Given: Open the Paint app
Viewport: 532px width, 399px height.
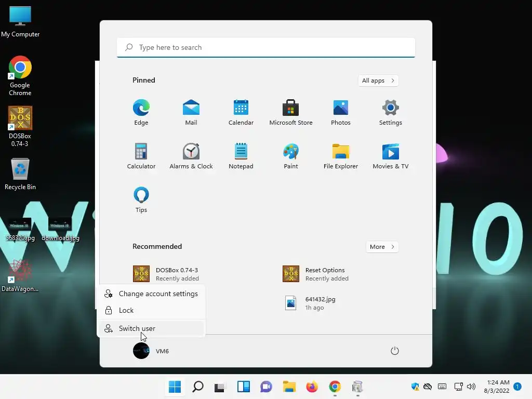Looking at the screenshot, I should (291, 156).
